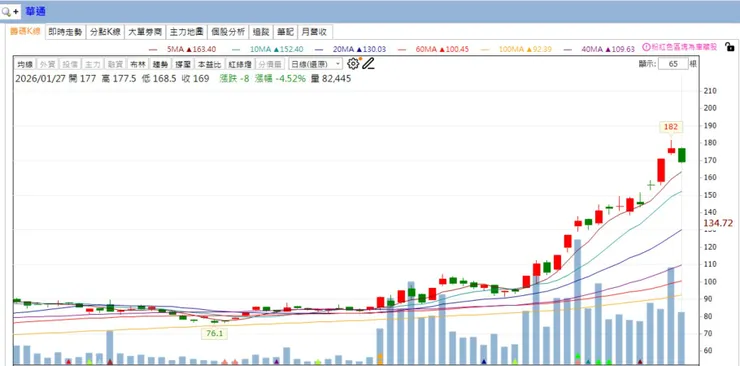The width and height of the screenshot is (740, 366).
Task: Click the 182 high price label
Action: pos(671,126)
